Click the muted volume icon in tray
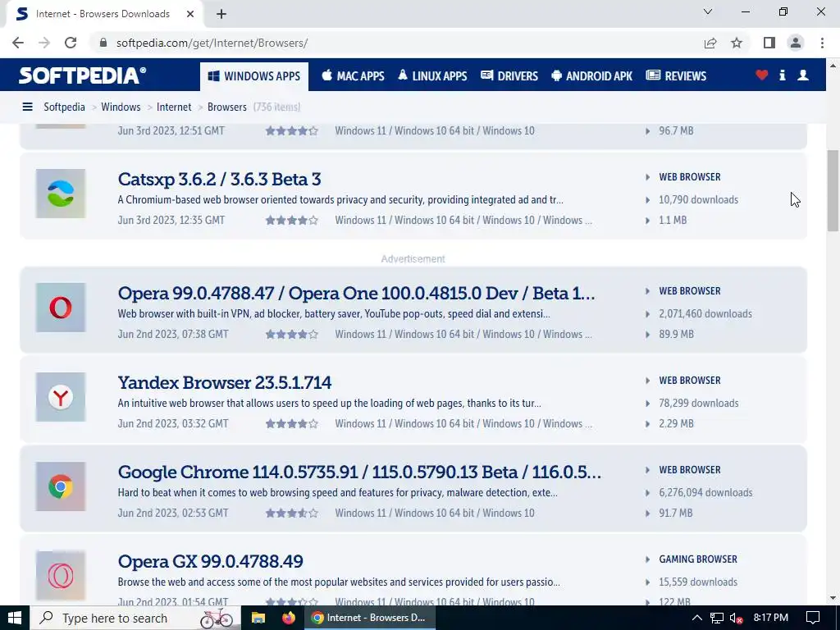This screenshot has width=840, height=630. coord(736,619)
